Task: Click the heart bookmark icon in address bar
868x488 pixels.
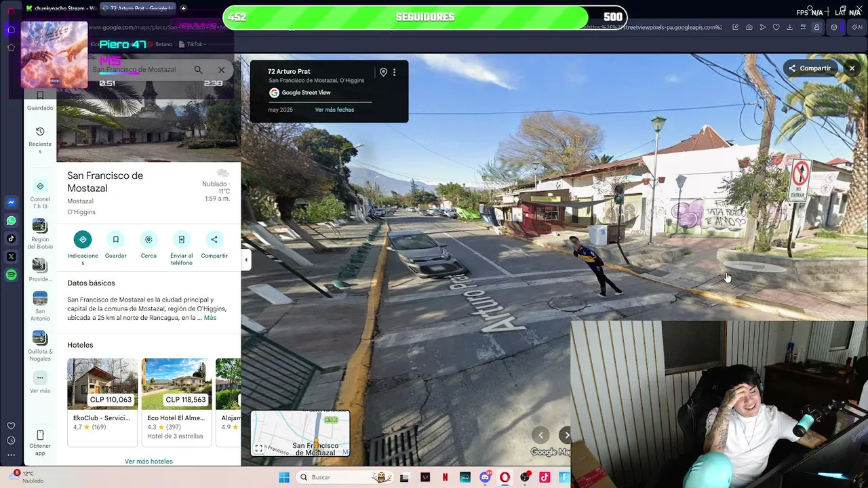Action: (776, 27)
